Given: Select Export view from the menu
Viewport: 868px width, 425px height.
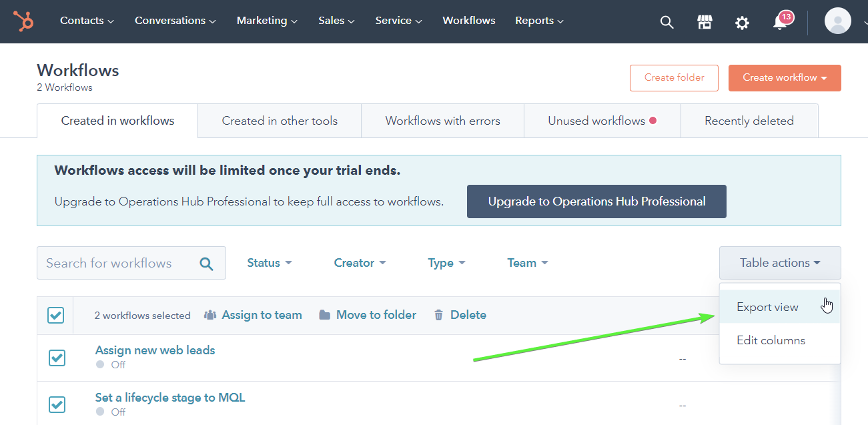Looking at the screenshot, I should 767,307.
